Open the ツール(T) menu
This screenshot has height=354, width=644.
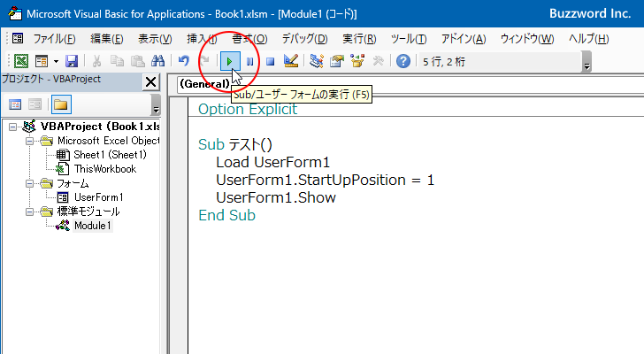pos(409,39)
